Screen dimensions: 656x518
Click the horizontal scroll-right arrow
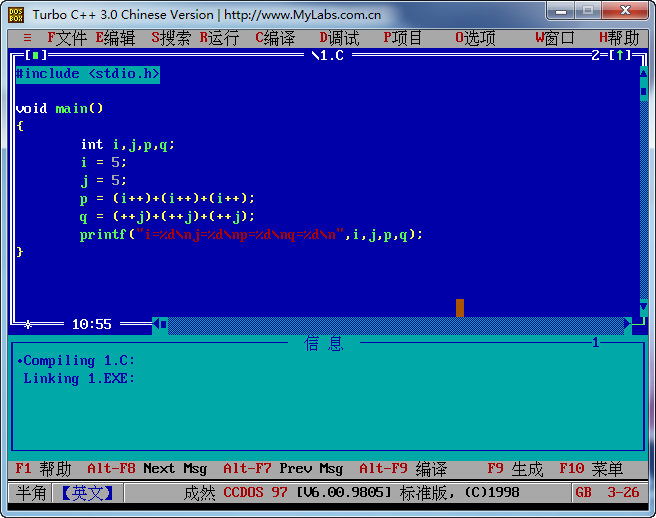point(627,324)
